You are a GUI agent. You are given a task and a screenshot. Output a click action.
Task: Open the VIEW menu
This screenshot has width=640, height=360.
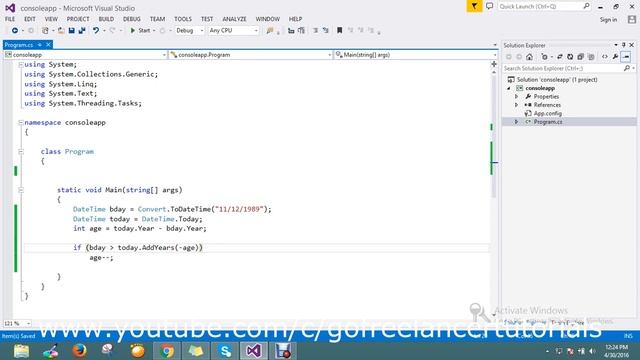point(51,19)
